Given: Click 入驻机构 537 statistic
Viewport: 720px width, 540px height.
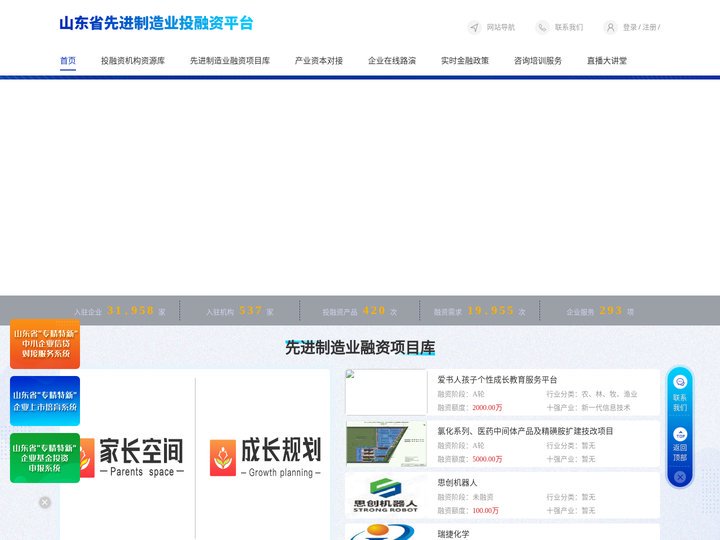Looking at the screenshot, I should [240, 311].
